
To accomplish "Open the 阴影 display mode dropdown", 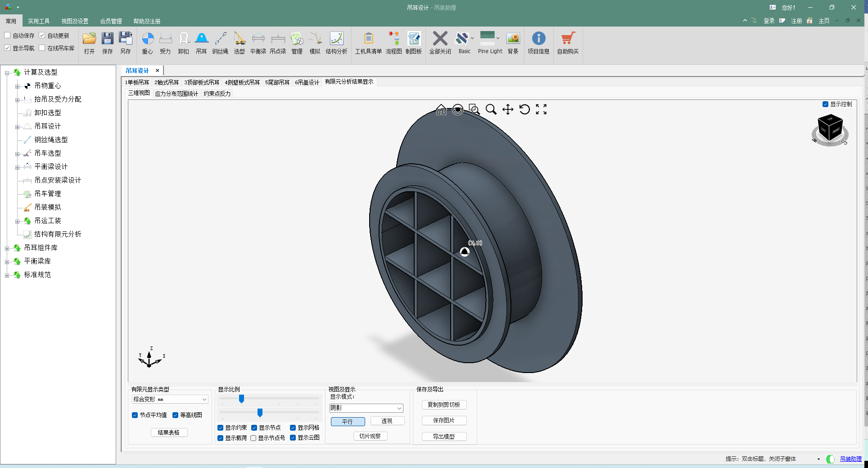I will tap(366, 408).
